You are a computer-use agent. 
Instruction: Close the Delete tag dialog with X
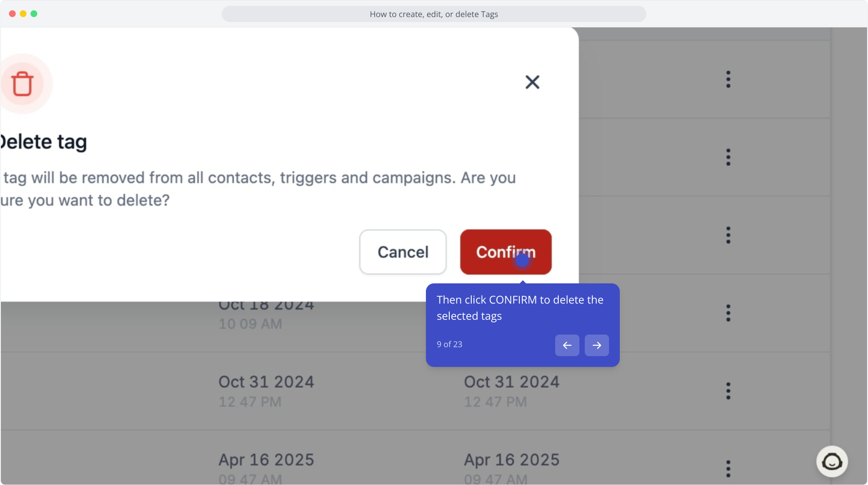[x=532, y=82]
